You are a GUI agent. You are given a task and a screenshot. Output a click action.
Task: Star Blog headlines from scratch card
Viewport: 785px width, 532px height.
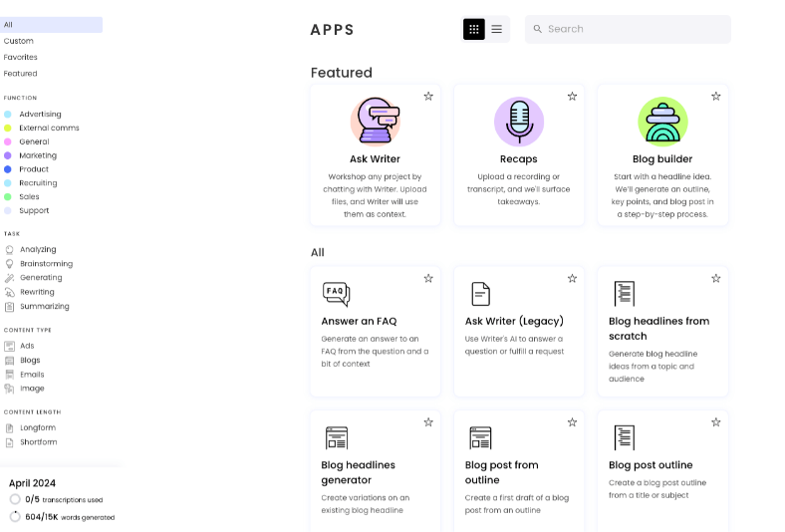point(716,278)
